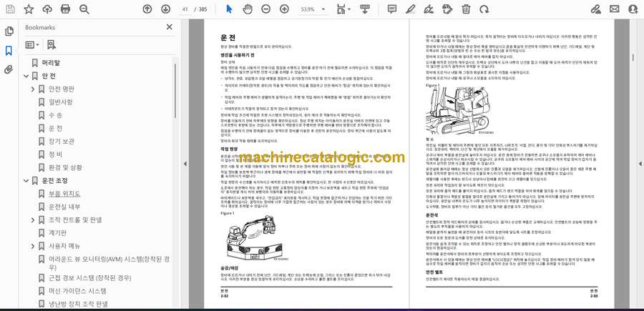644x311 pixels.
Task: Open the bookmark options dropdown menu
Action: 33,44
